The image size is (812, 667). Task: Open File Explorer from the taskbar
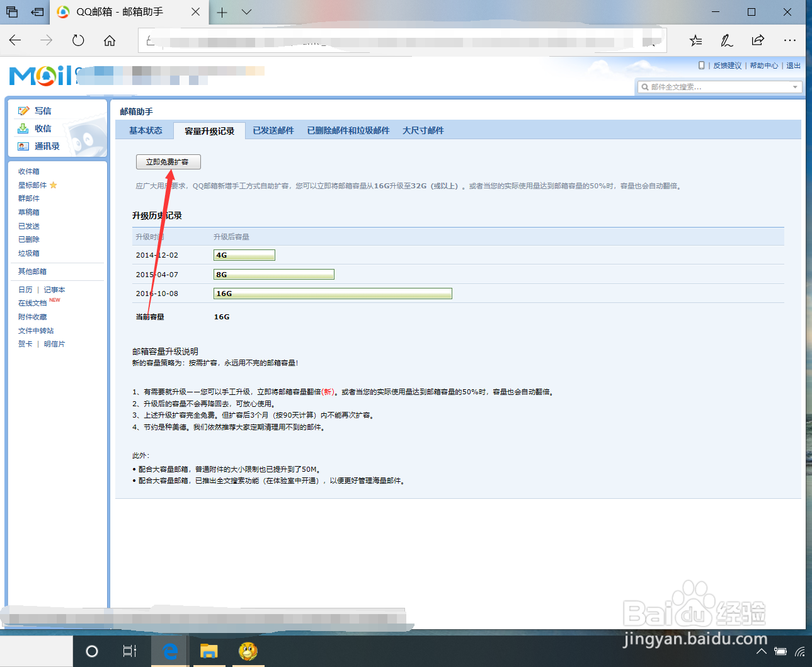click(x=209, y=651)
